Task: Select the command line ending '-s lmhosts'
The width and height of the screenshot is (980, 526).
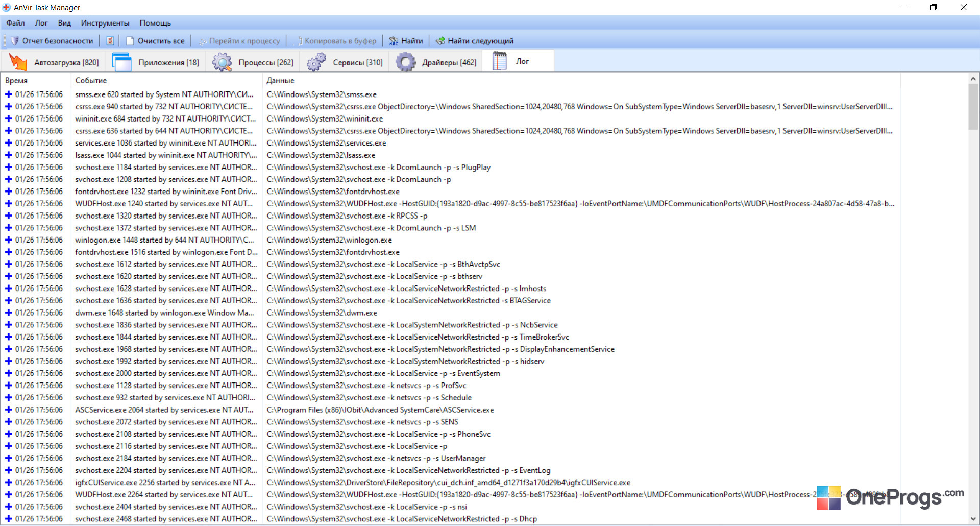Action: point(406,289)
